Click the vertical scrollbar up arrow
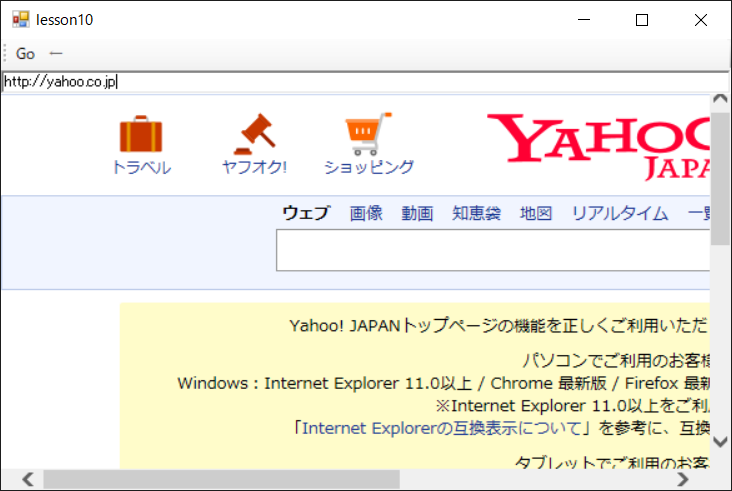Viewport: 732px width, 491px height. click(x=720, y=102)
